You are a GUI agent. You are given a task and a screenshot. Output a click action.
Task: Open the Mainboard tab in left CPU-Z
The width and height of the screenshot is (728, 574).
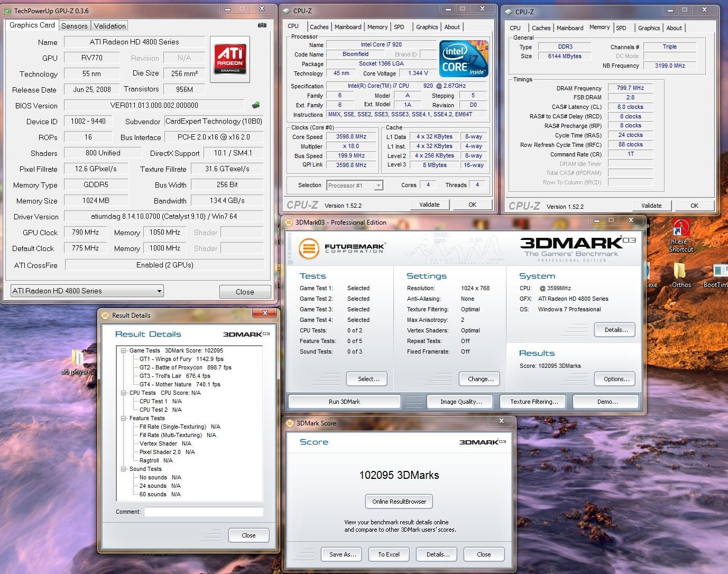click(348, 27)
